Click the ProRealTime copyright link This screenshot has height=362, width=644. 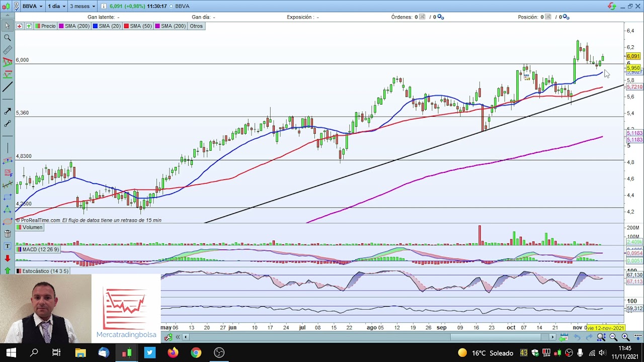tap(38, 220)
